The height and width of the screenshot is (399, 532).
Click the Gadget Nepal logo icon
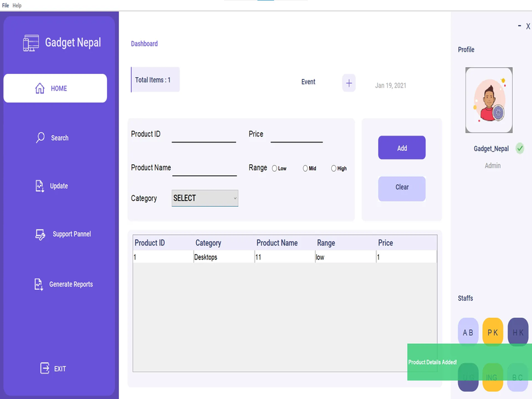(x=31, y=43)
